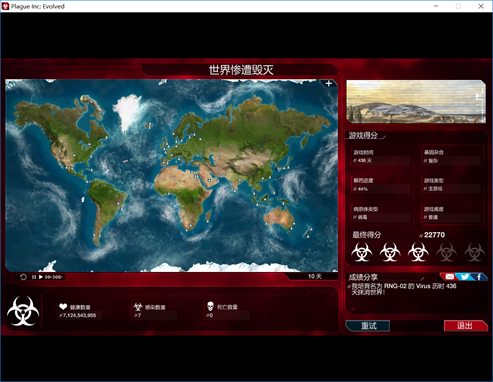Click the landscape thumbnail image at top right
This screenshot has width=493, height=382.
click(x=416, y=102)
